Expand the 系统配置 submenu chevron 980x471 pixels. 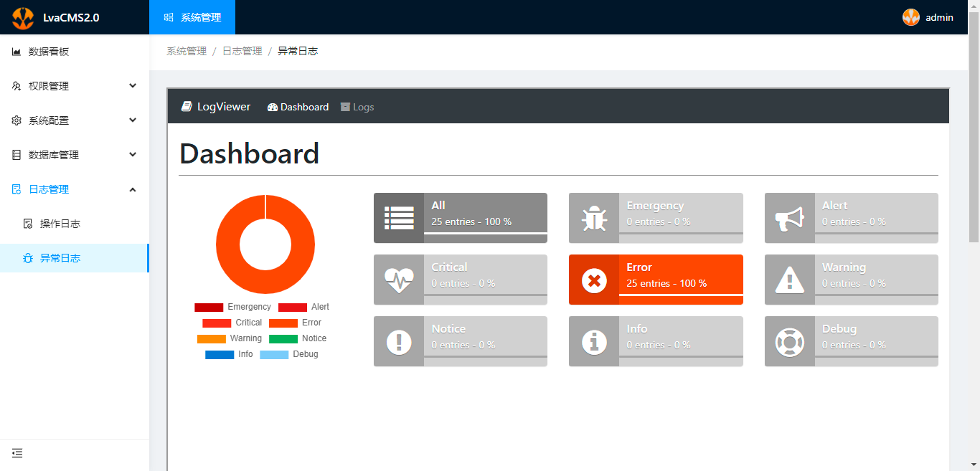133,120
